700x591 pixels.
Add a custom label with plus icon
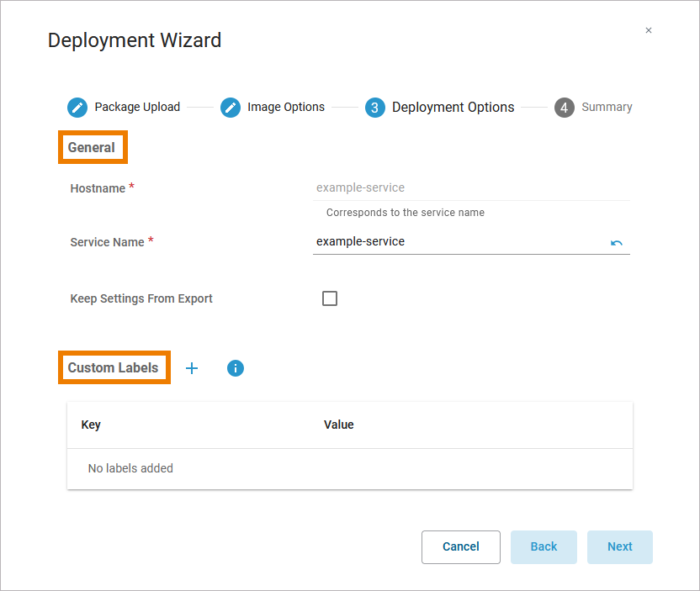click(x=192, y=368)
